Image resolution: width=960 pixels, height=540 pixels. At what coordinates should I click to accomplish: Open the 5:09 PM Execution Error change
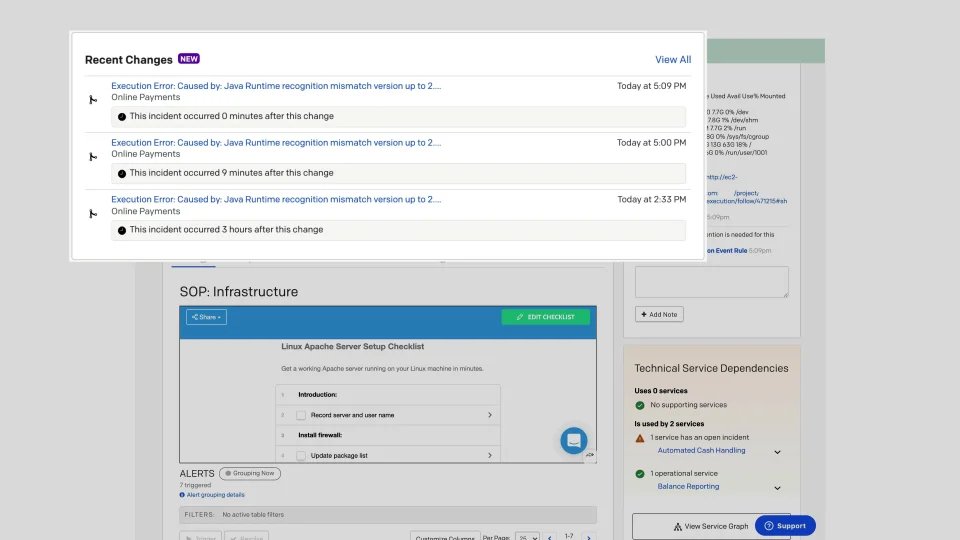point(276,86)
